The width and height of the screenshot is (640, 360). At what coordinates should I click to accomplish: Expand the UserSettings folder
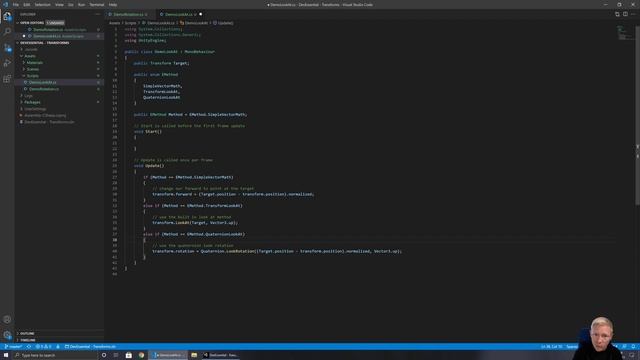click(35, 109)
